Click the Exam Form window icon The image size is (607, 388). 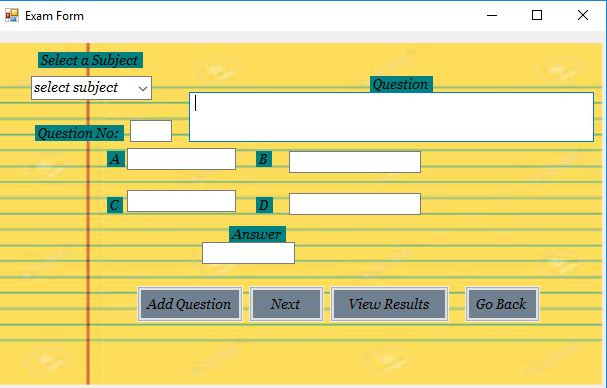[12, 15]
